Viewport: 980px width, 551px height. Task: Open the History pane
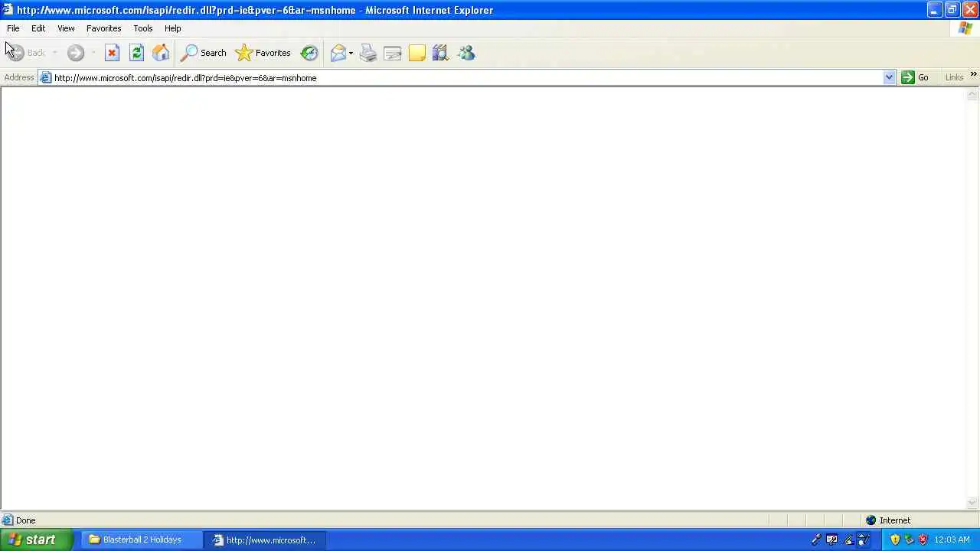click(309, 53)
